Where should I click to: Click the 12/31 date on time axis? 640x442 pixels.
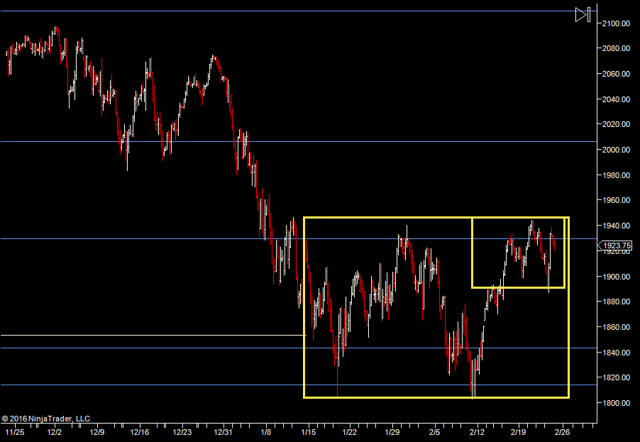click(224, 432)
